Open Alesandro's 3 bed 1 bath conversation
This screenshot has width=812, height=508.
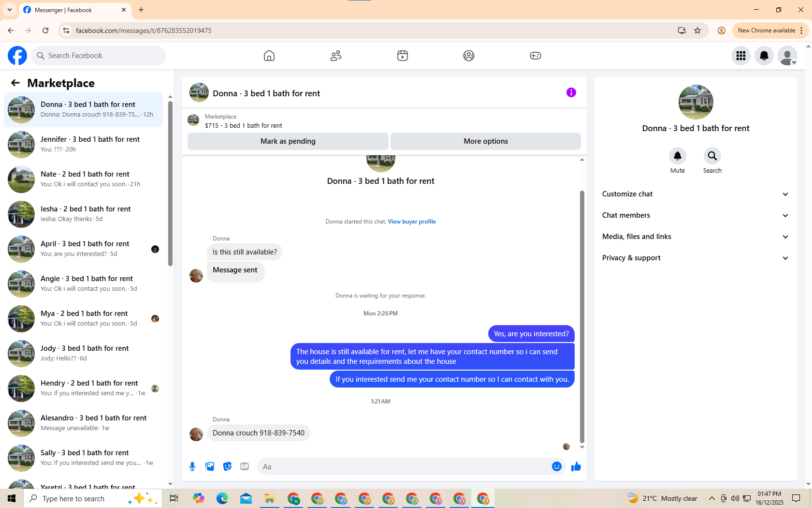(x=84, y=423)
